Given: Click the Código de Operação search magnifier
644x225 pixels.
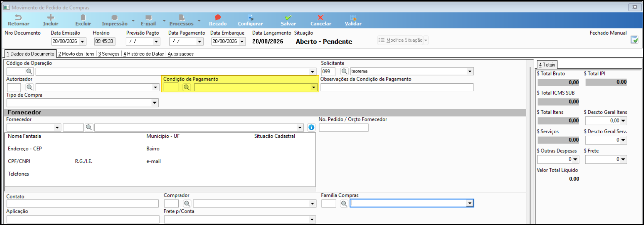Looking at the screenshot, I should pos(29,71).
